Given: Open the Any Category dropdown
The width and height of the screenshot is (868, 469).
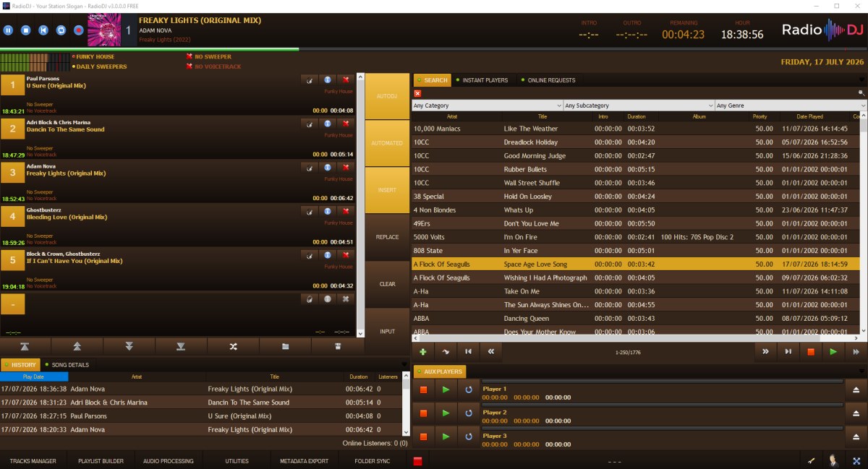Looking at the screenshot, I should pyautogui.click(x=487, y=106).
